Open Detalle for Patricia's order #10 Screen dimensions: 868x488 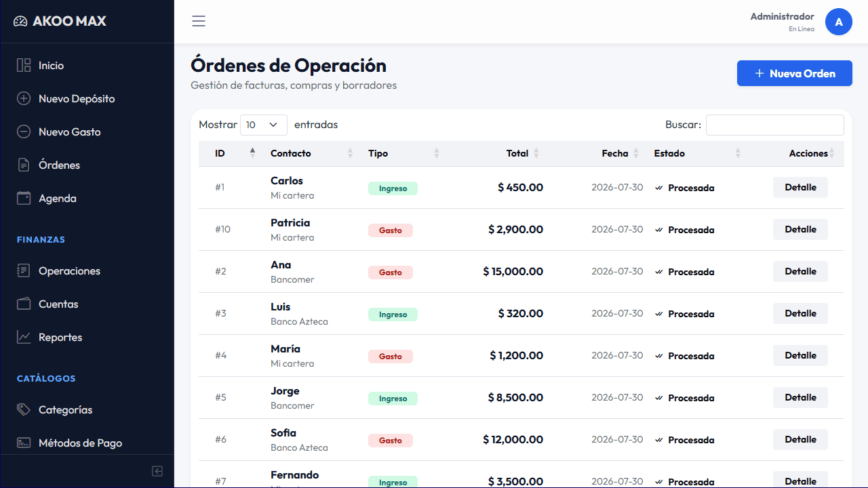click(800, 229)
